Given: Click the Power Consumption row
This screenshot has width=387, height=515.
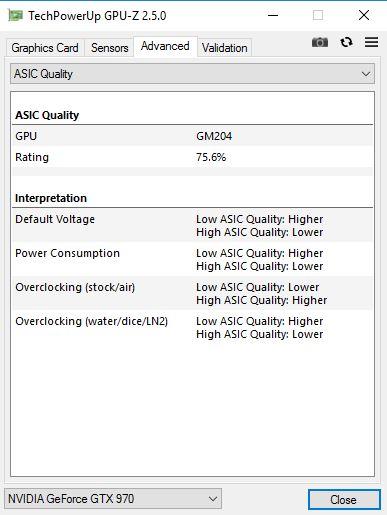Looking at the screenshot, I should click(192, 259).
